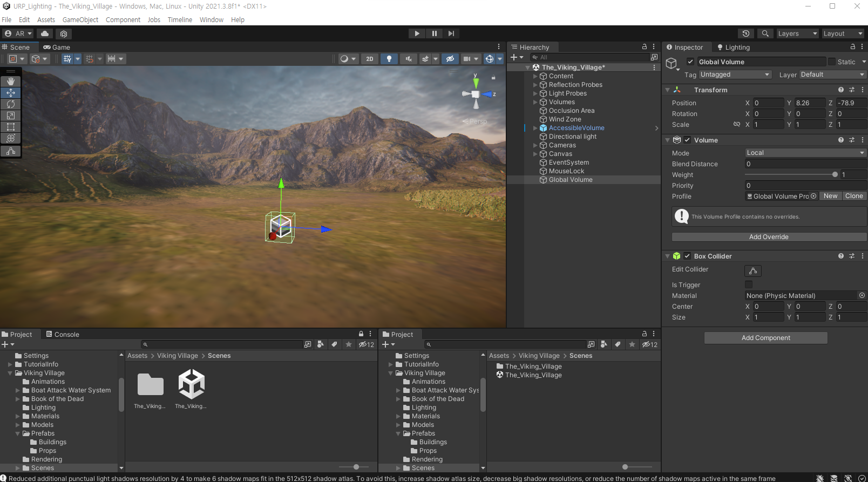Open Transform component preset icon
This screenshot has height=482, width=868.
click(x=852, y=90)
